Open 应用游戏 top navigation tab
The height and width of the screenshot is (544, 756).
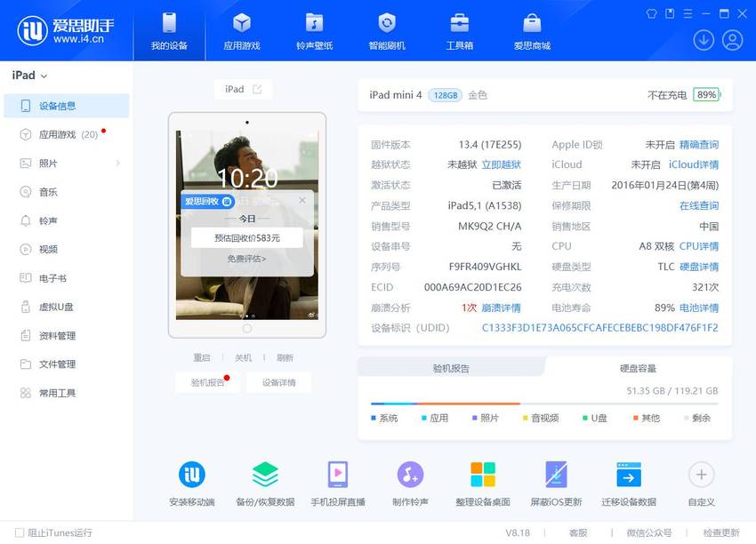242,31
